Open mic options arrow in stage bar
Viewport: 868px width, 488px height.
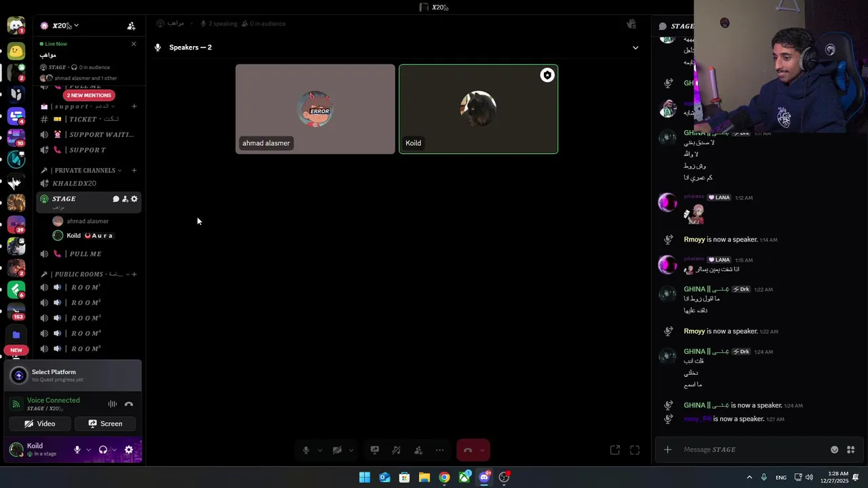pos(319,450)
